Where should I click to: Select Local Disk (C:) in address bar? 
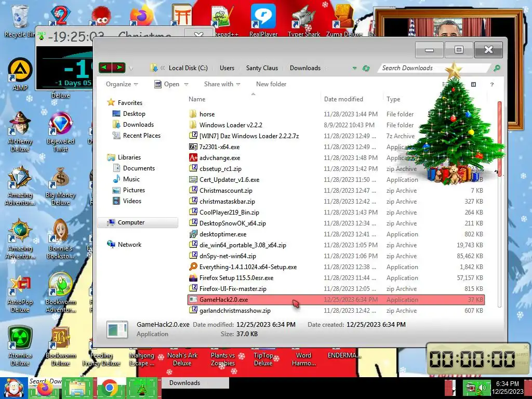[x=188, y=68]
